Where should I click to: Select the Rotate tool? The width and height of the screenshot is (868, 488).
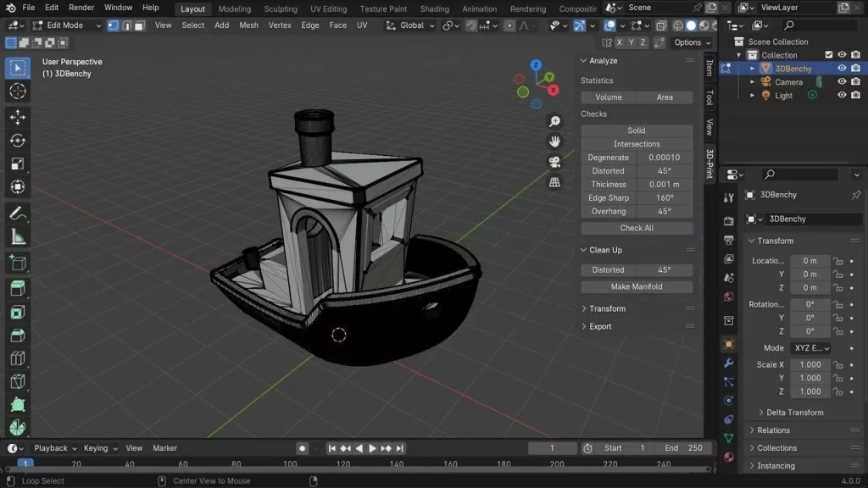click(17, 140)
